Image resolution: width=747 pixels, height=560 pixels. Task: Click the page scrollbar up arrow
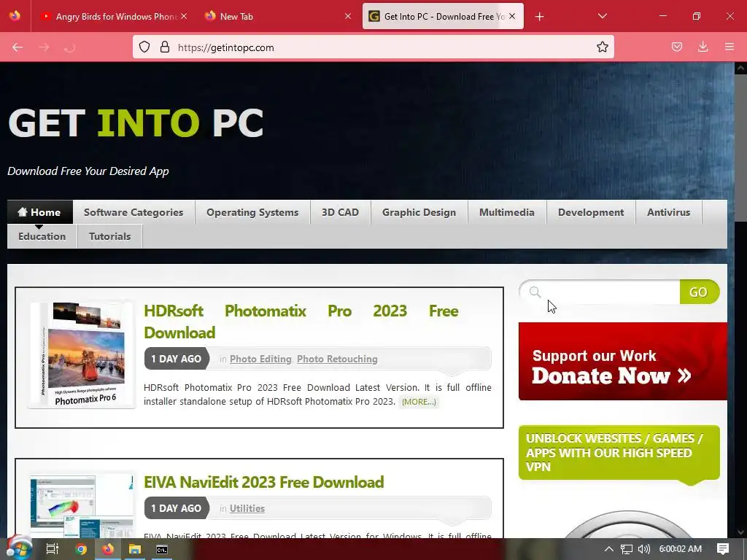tap(740, 69)
